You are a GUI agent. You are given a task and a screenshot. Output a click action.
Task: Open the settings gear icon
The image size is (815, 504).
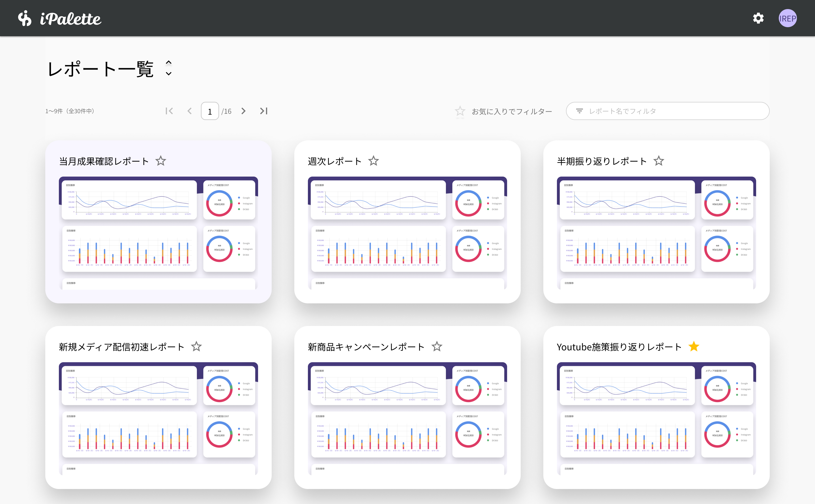pyautogui.click(x=758, y=18)
